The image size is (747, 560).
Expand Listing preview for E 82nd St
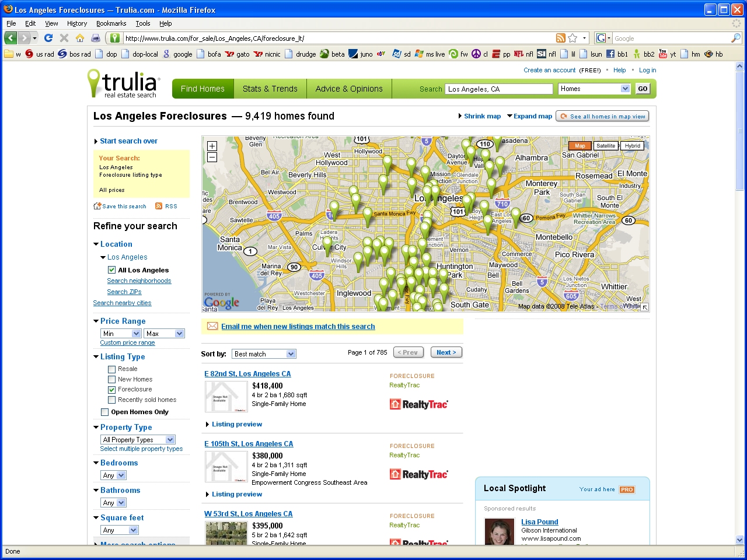(233, 424)
